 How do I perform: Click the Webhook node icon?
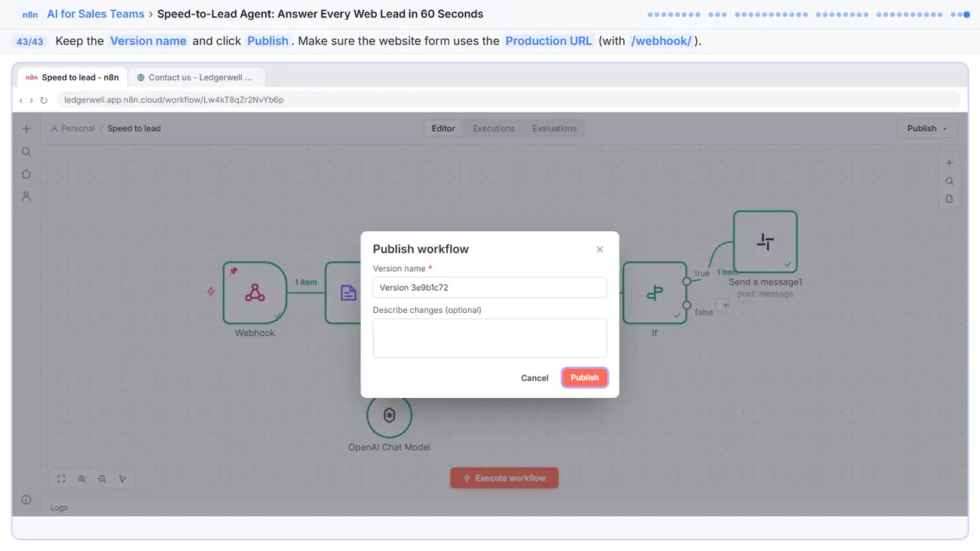[255, 292]
